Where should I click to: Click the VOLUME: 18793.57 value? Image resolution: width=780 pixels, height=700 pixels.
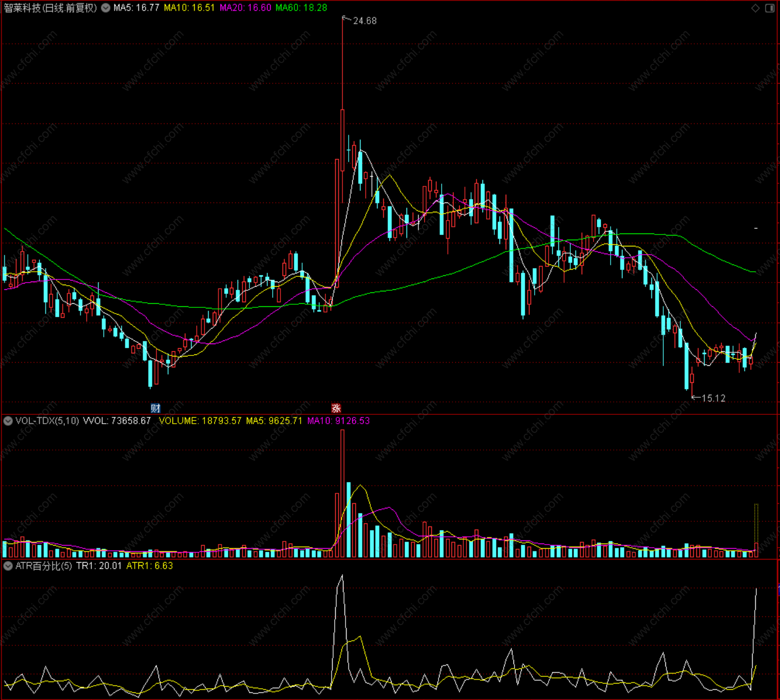tap(200, 421)
